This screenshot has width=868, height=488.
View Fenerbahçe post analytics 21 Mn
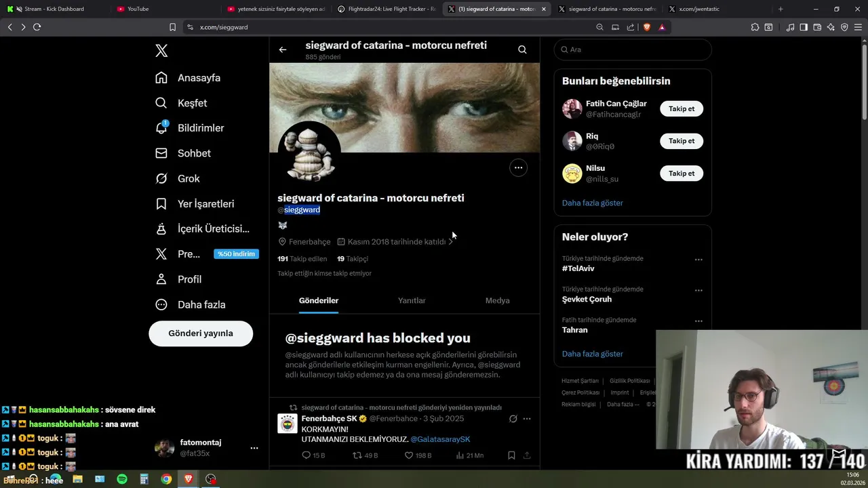pyautogui.click(x=470, y=455)
